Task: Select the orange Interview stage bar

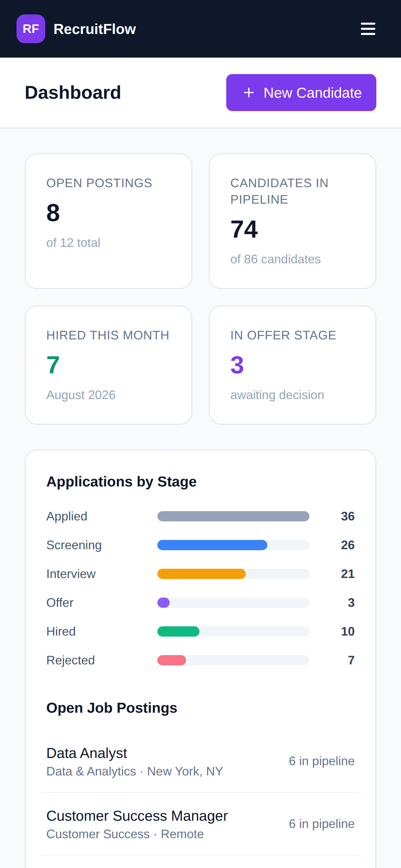Action: pyautogui.click(x=233, y=574)
